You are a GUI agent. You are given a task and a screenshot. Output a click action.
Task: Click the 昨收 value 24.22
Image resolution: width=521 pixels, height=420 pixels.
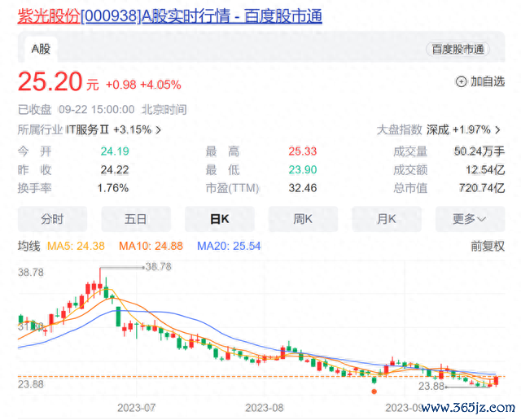click(x=115, y=170)
